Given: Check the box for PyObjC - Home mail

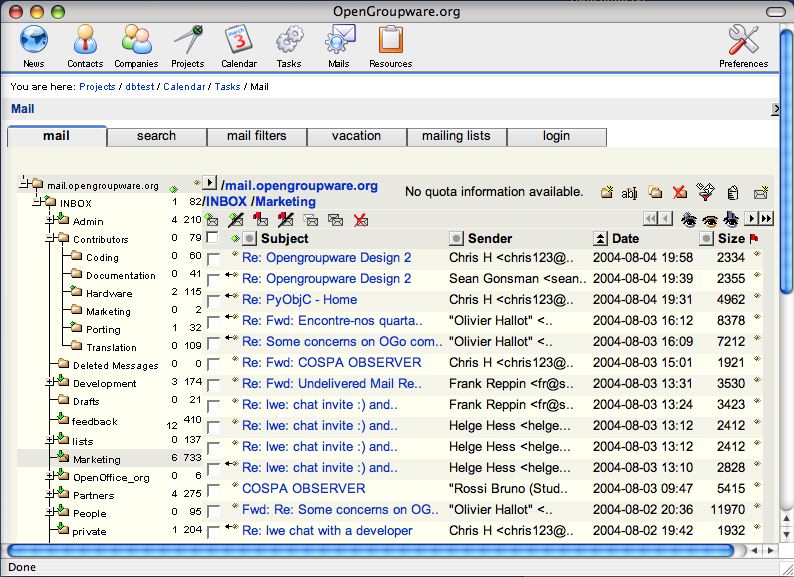Looking at the screenshot, I should [214, 301].
